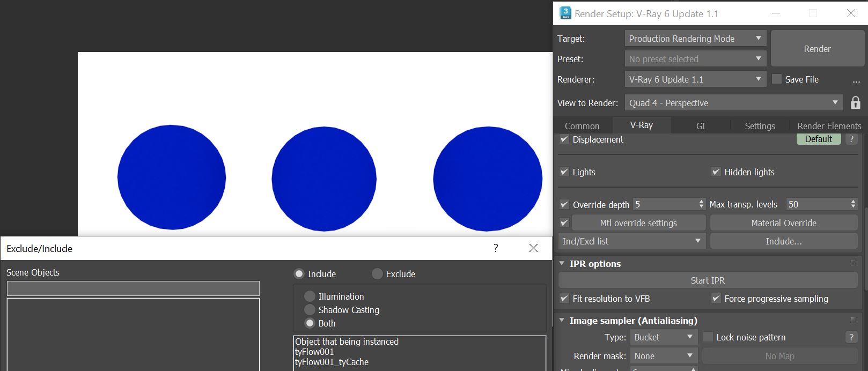Viewport: 868px width, 371px height.
Task: Click the Scene Objects search field
Action: pyautogui.click(x=133, y=288)
